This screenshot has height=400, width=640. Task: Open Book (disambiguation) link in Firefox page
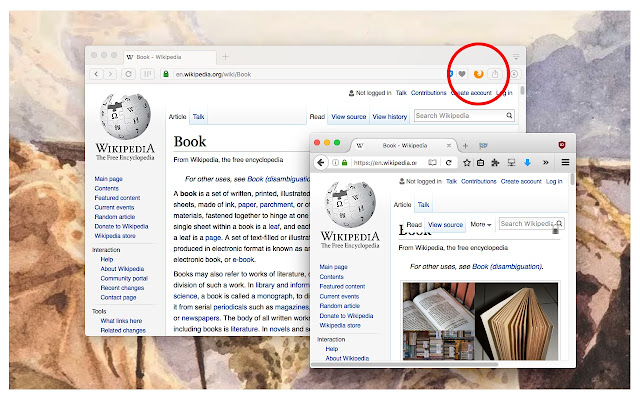pos(507,267)
